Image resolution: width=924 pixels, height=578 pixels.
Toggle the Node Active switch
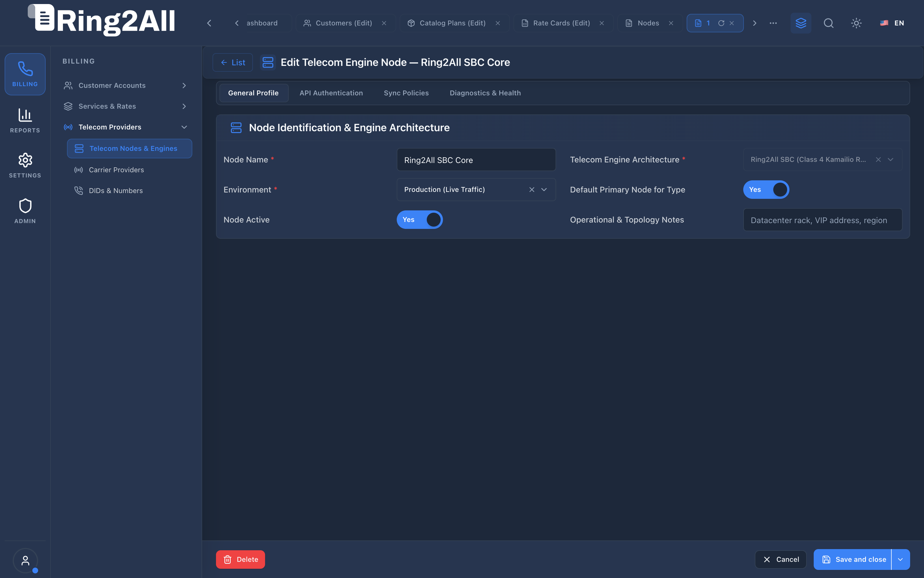click(x=420, y=219)
